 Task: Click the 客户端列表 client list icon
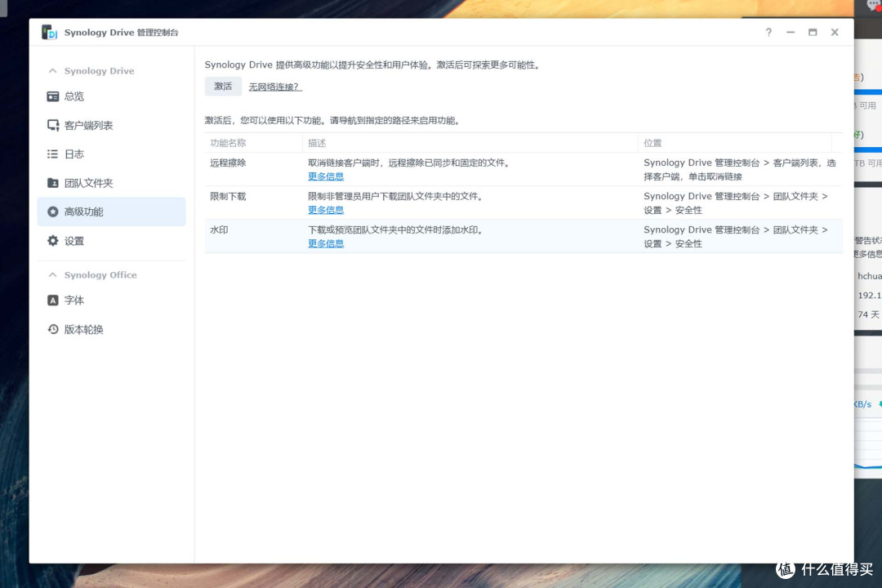(53, 125)
